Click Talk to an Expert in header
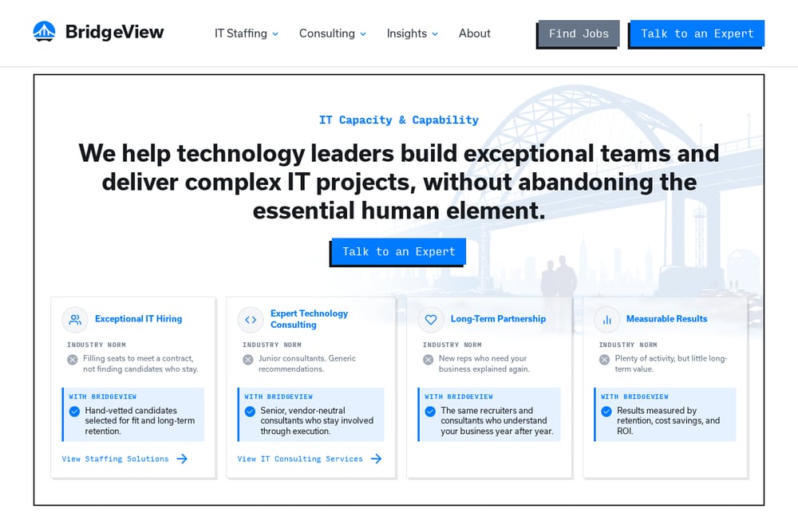798x532 pixels. 697,34
